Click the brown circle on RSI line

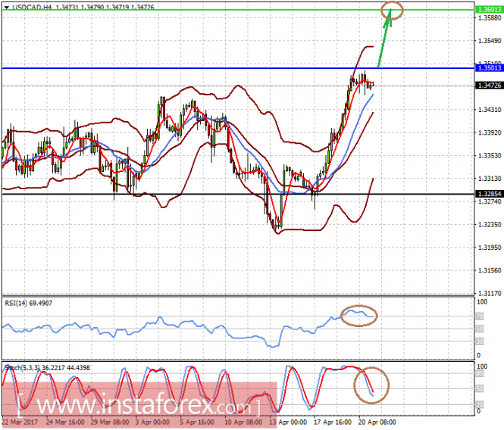pyautogui.click(x=358, y=316)
